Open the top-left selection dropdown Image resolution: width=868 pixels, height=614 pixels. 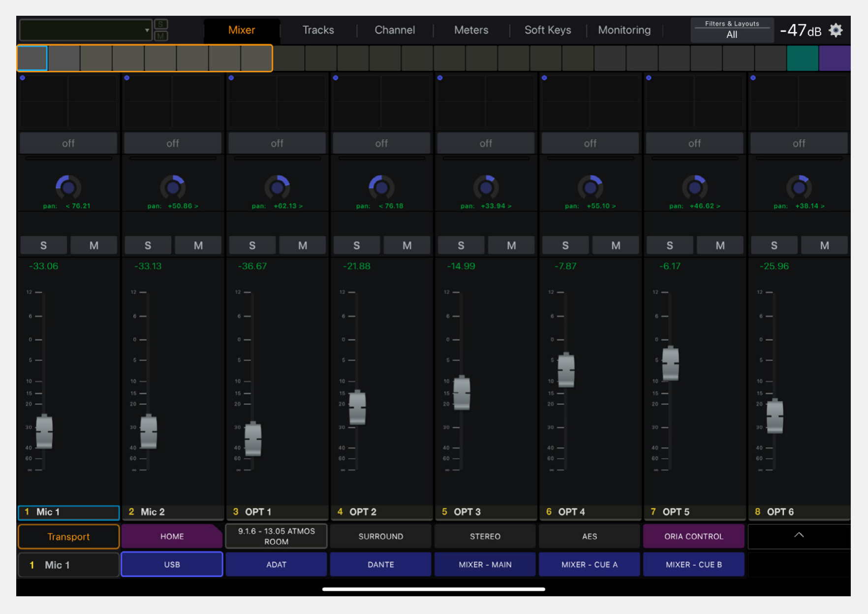click(x=86, y=30)
